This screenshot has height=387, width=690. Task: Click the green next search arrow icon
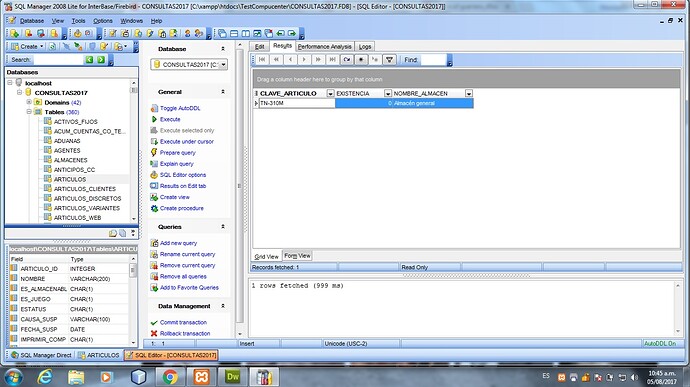pos(101,59)
